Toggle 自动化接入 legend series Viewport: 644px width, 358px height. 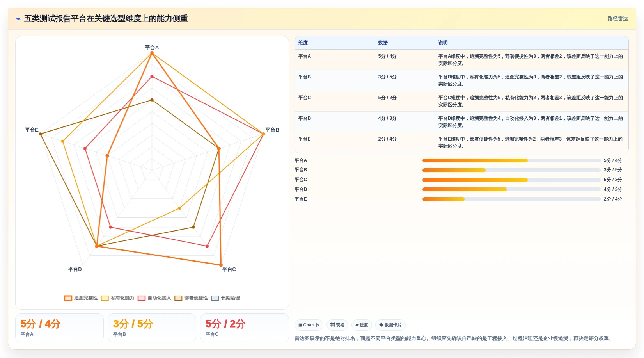(x=154, y=298)
